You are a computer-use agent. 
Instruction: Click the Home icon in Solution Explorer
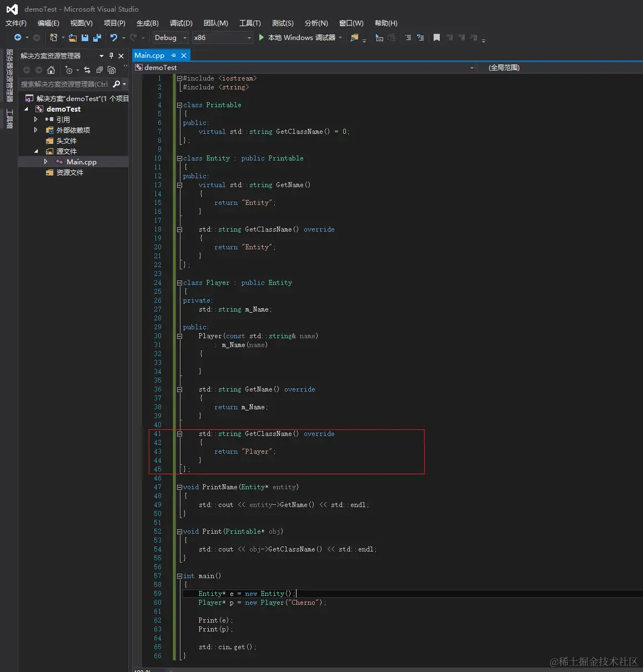pos(51,70)
